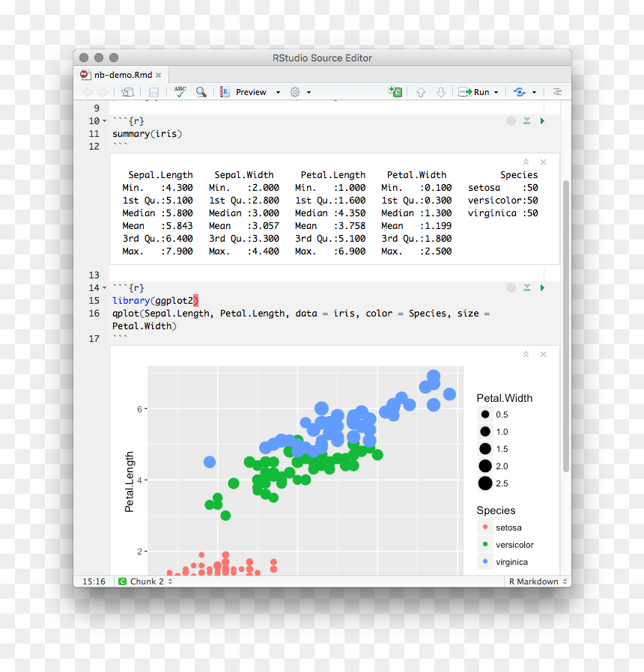Click Species legend title on plot

496,510
